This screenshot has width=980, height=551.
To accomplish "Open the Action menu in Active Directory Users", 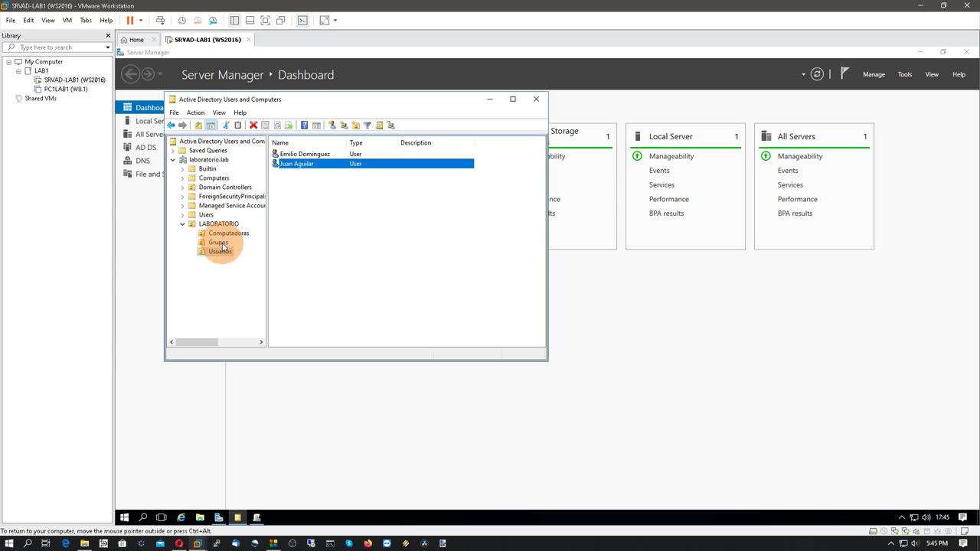I will click(195, 112).
